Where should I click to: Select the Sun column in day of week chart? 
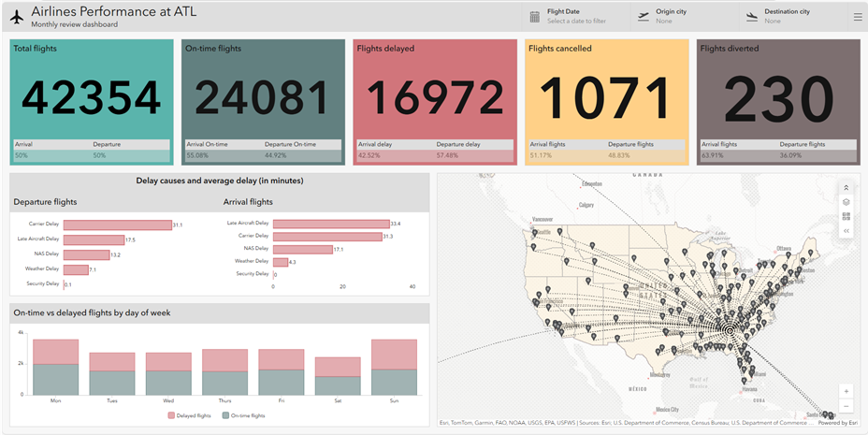[x=394, y=367]
